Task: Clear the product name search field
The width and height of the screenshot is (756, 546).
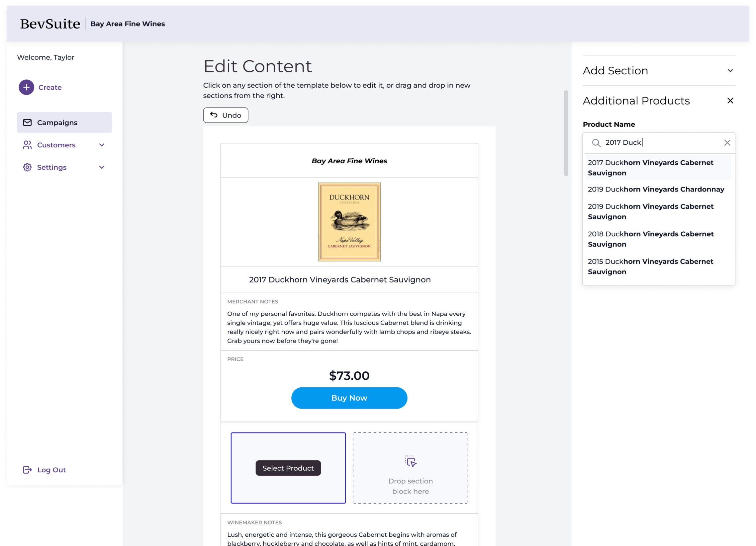Action: pos(726,142)
